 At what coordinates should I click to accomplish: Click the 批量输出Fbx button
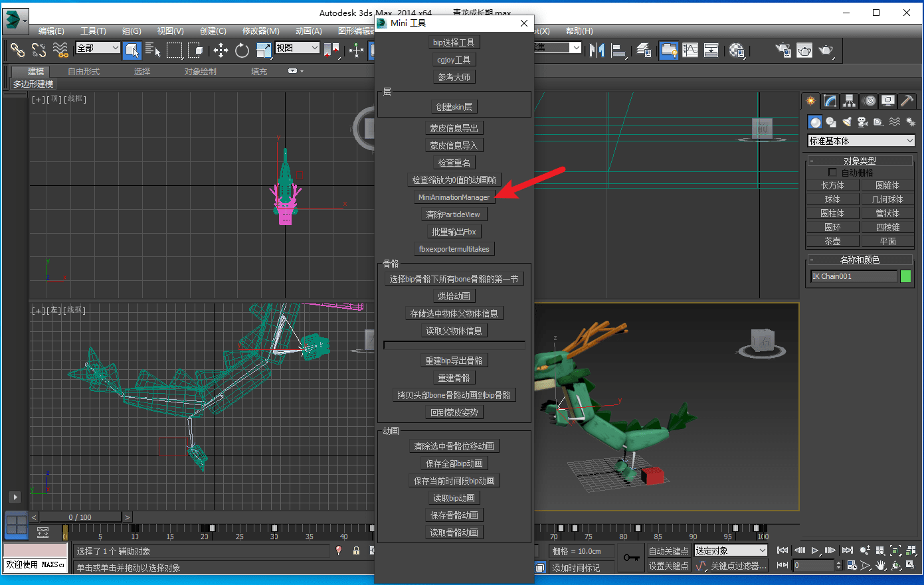click(454, 232)
